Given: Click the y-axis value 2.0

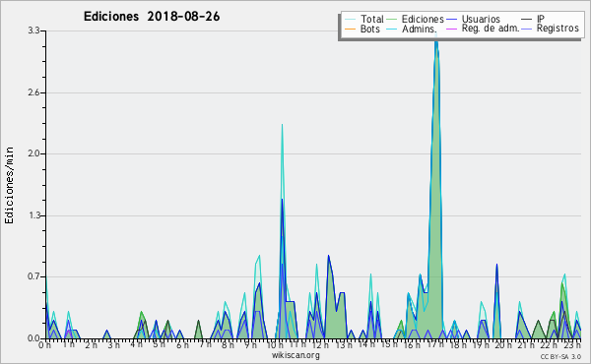Looking at the screenshot, I should coord(33,153).
